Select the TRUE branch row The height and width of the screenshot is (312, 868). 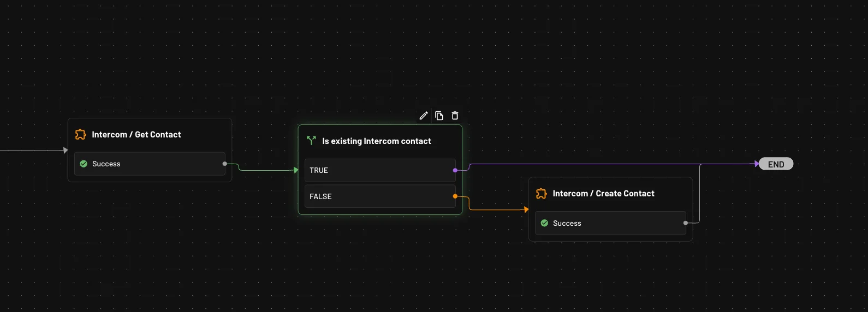(380, 170)
